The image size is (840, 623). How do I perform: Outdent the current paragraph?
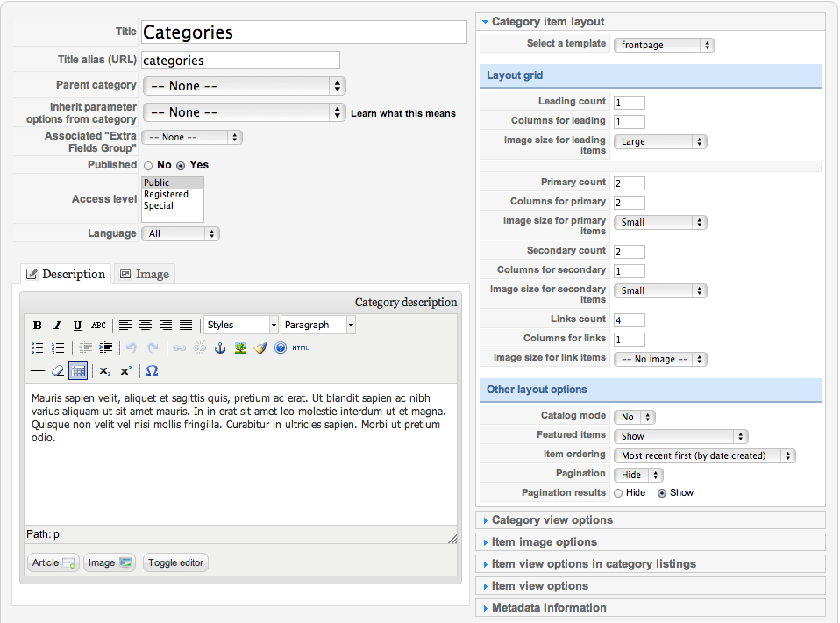pyautogui.click(x=85, y=348)
